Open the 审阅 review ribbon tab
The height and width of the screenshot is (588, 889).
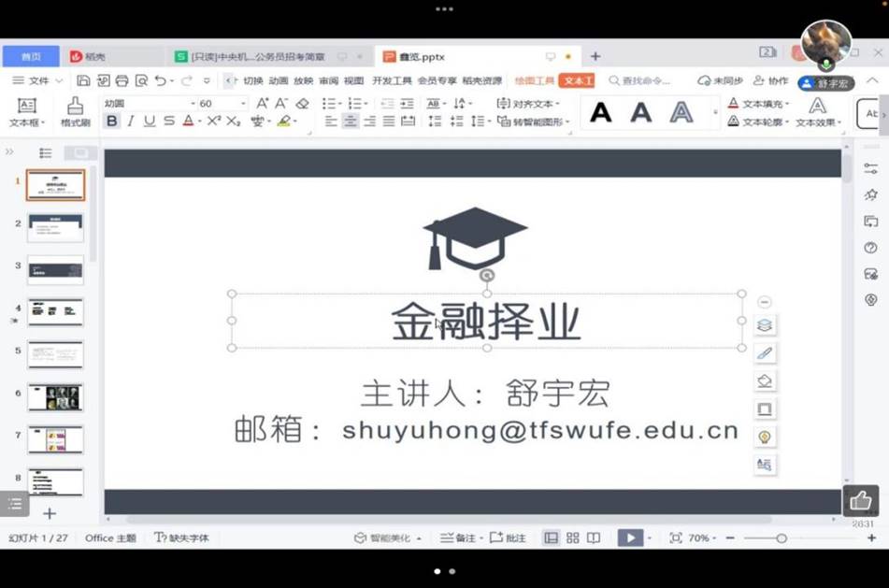329,81
